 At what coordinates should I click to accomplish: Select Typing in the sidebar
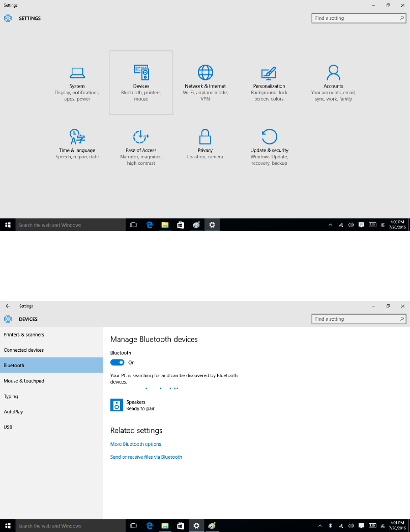[51, 396]
